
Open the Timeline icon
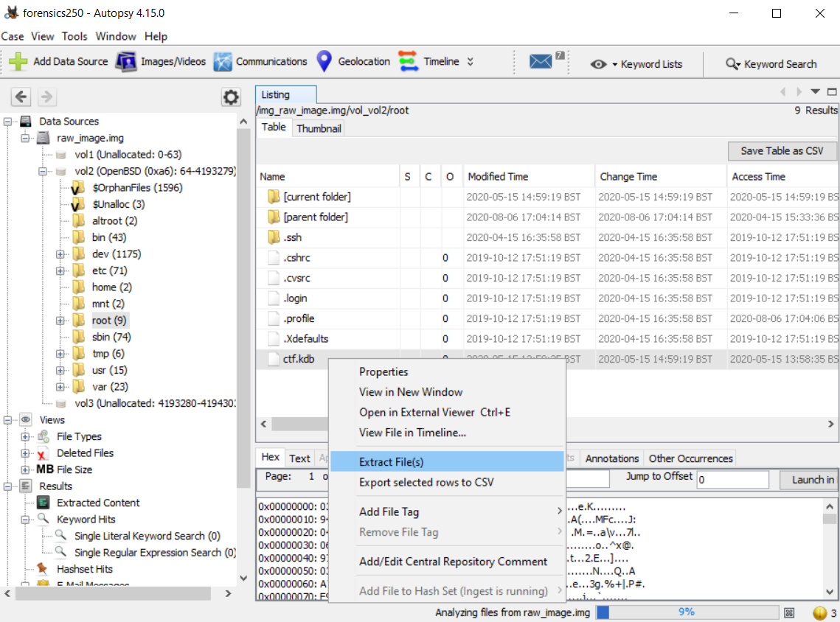(409, 62)
